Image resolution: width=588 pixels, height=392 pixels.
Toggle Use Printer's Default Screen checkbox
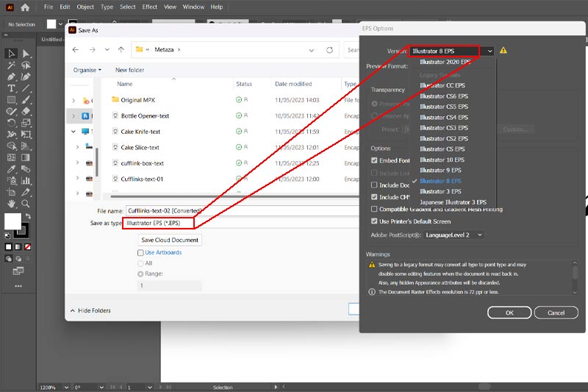coord(375,221)
